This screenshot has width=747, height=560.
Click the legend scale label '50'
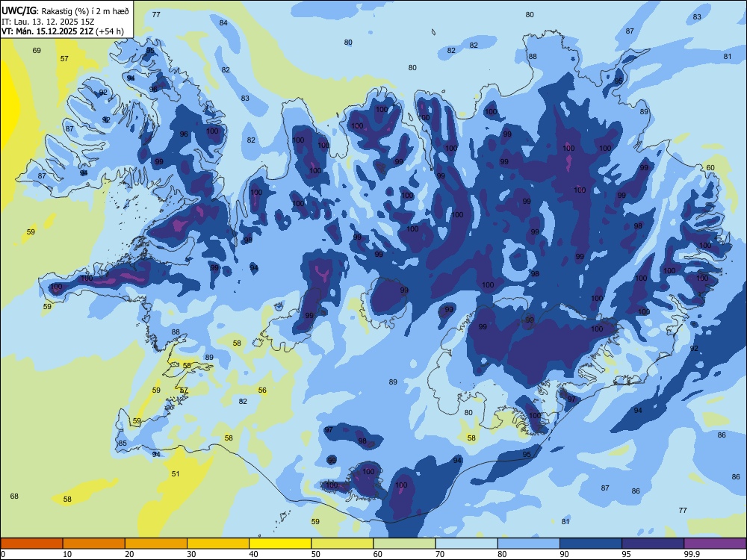316,554
